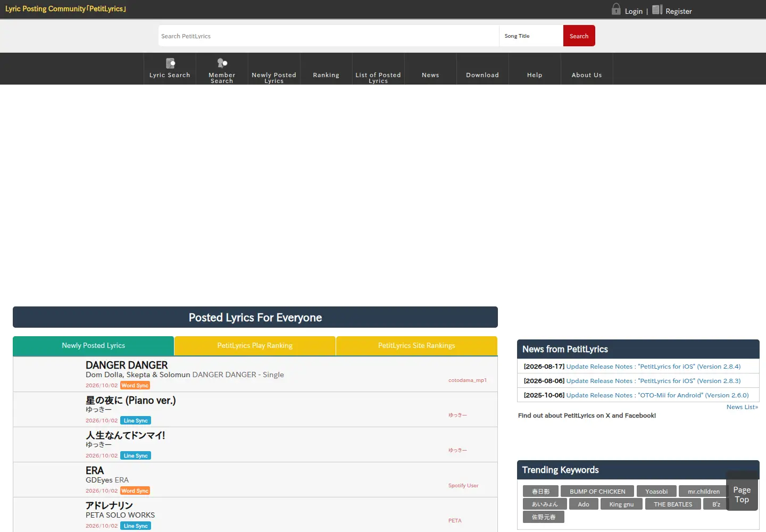This screenshot has height=532, width=766.
Task: Switch to PetitLyrics Site Rankings tab
Action: [417, 346]
